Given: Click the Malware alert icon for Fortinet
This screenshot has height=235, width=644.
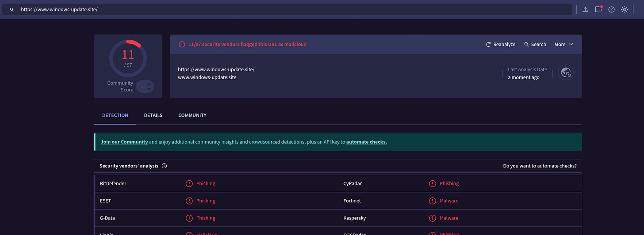Looking at the screenshot, I should 433,201.
